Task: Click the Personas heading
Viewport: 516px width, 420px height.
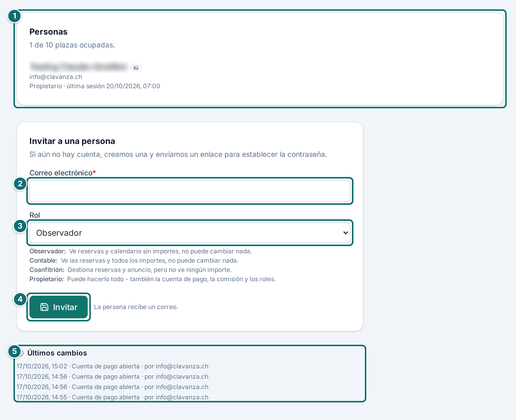Action: click(49, 32)
